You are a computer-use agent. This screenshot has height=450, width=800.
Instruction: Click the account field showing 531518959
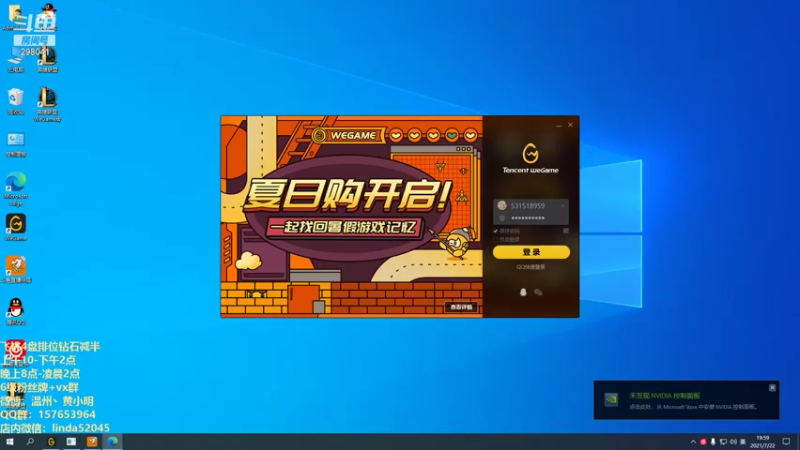(x=531, y=206)
